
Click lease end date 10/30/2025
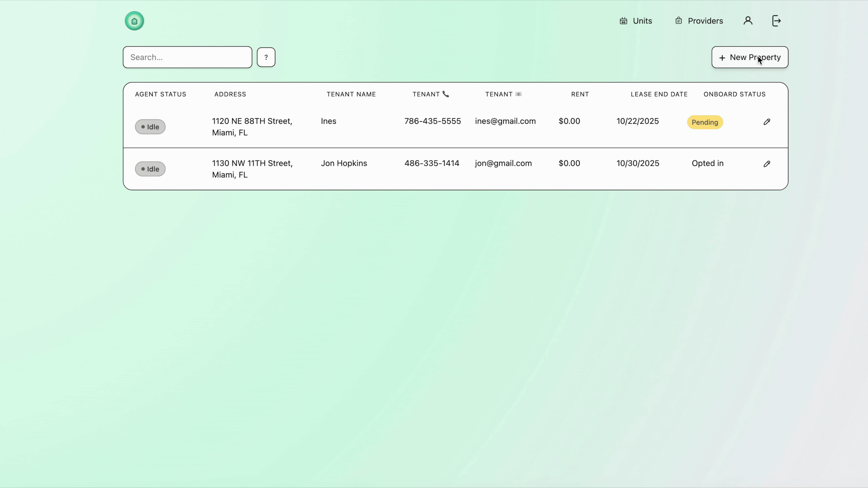point(638,163)
